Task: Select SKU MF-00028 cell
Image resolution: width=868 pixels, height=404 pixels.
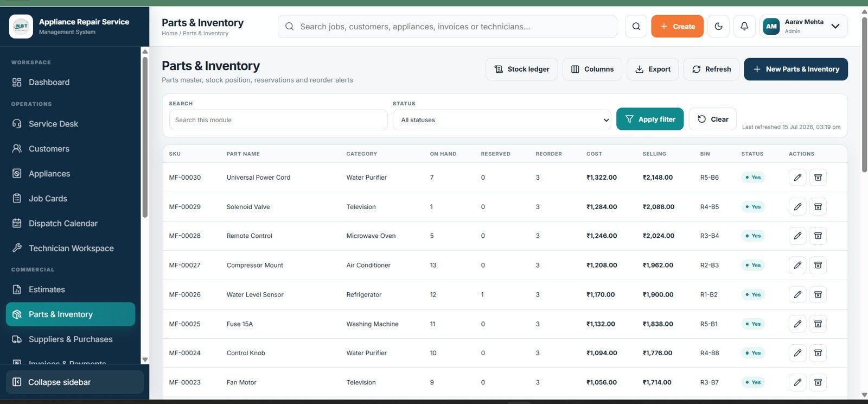Action: tap(185, 236)
